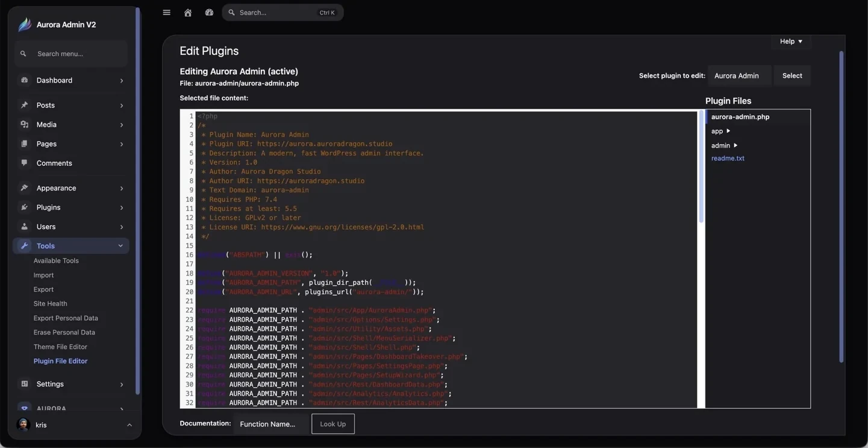Click the Select plugin button

click(792, 75)
